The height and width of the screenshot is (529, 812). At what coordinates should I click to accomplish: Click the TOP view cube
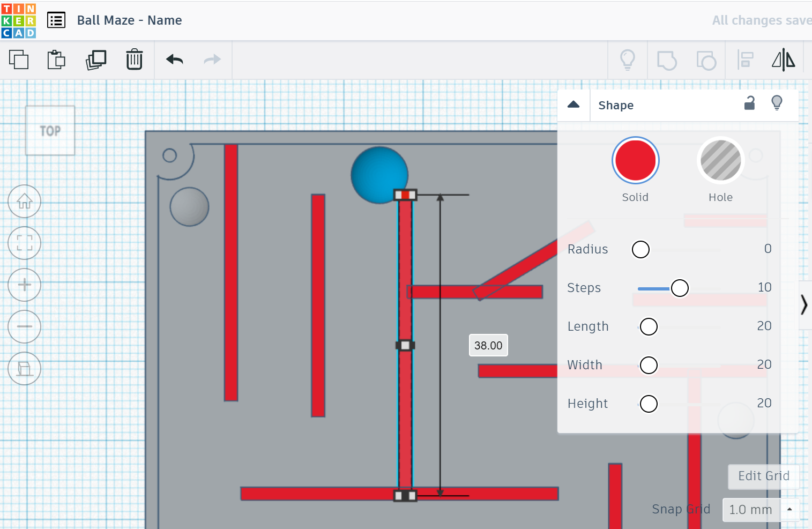click(x=50, y=131)
